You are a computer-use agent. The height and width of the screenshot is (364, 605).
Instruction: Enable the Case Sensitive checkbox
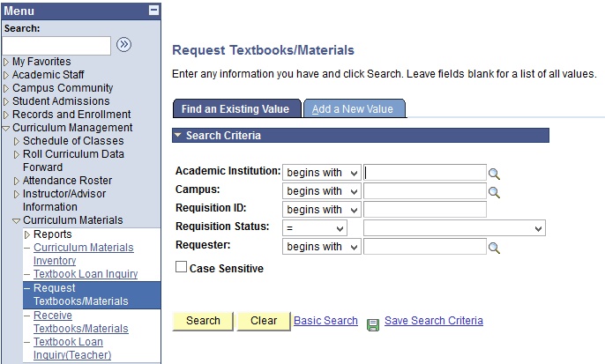tap(181, 267)
